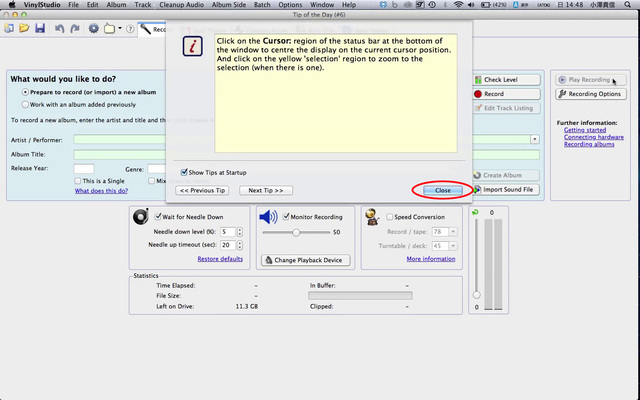
Task: Open the Album menu
Action: coord(116,5)
